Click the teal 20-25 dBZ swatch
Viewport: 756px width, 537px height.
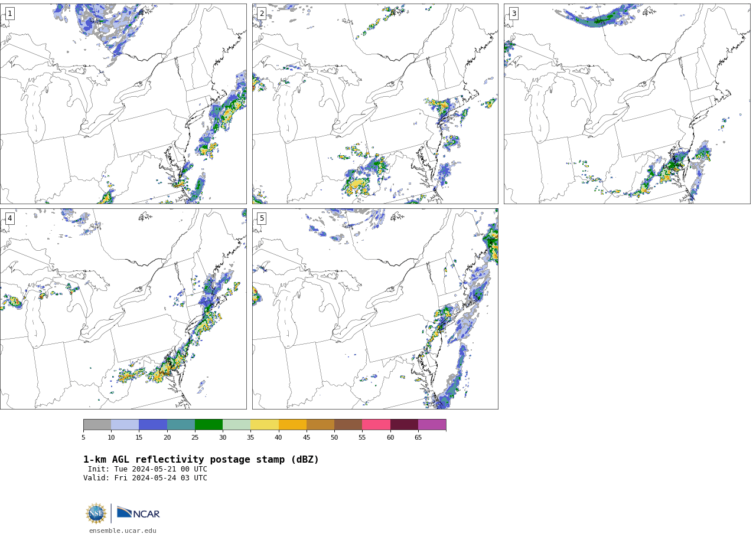(181, 425)
